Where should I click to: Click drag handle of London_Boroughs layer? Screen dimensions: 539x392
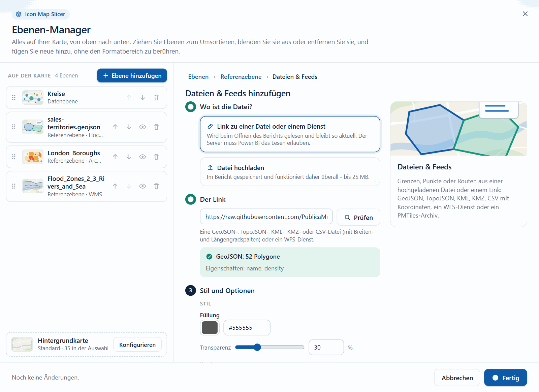(14, 157)
